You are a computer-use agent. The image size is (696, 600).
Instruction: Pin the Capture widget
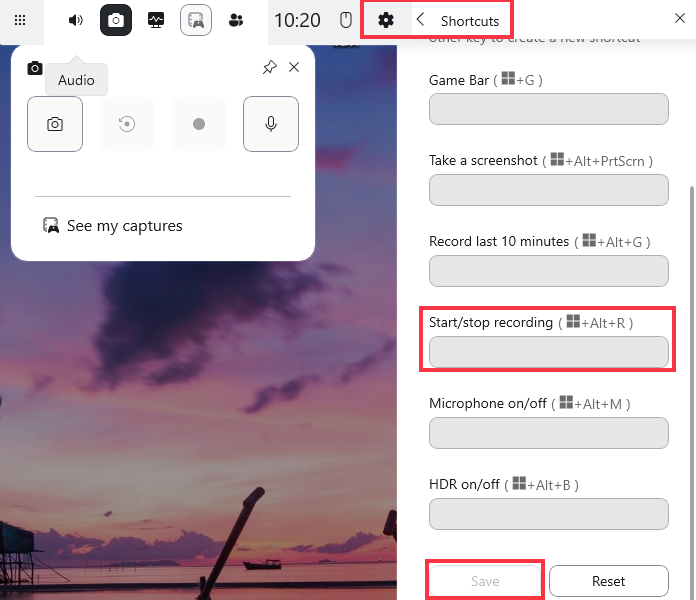(x=269, y=67)
